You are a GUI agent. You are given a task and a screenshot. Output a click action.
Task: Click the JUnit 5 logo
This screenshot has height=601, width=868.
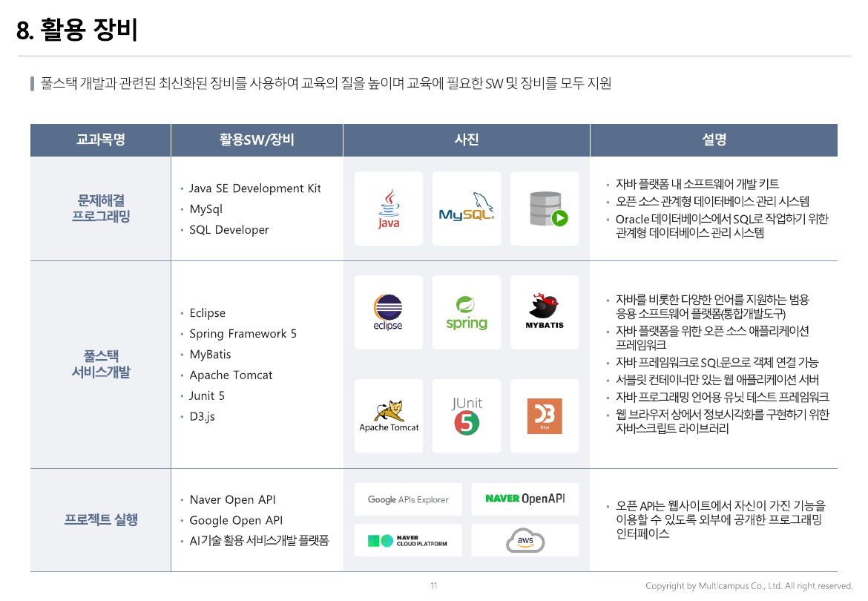467,416
